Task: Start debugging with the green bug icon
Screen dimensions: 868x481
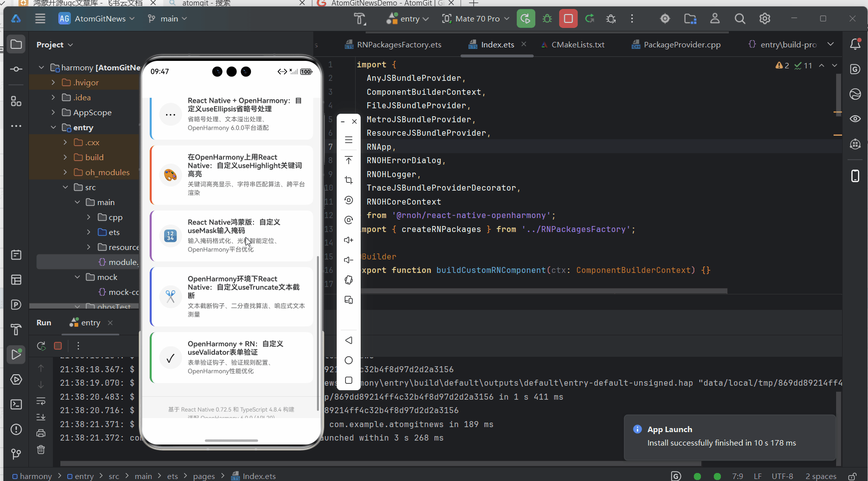Action: pos(547,19)
